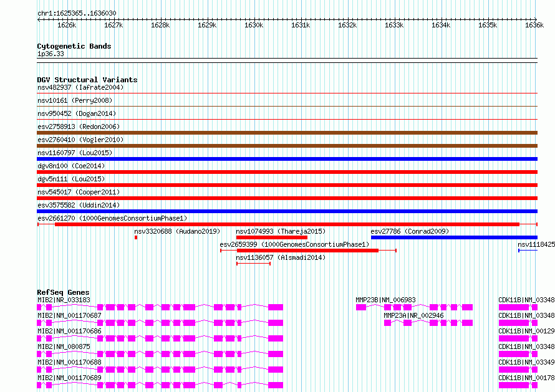Click the last exon of MIB2|NR_033183

[276, 307]
